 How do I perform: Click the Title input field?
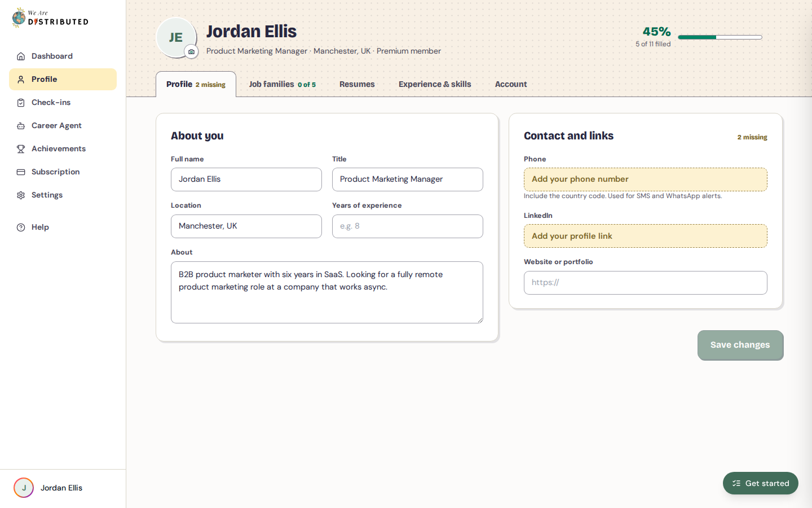[408, 179]
